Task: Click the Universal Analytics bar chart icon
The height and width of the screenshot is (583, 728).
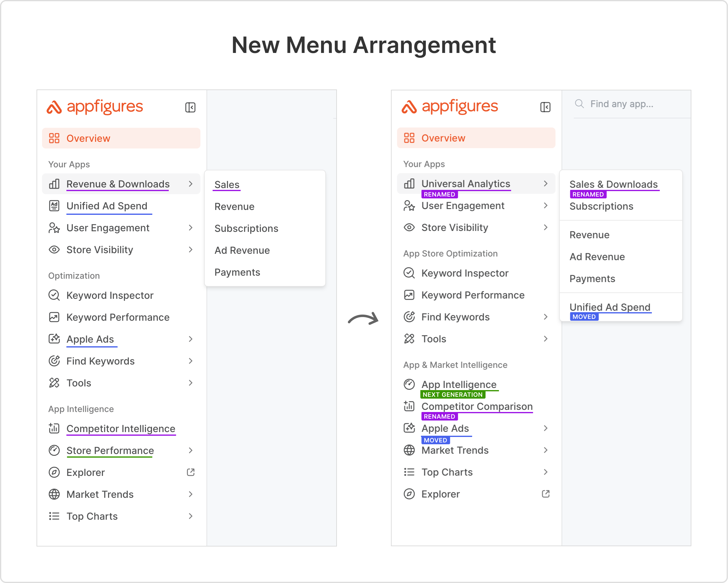Action: (409, 183)
